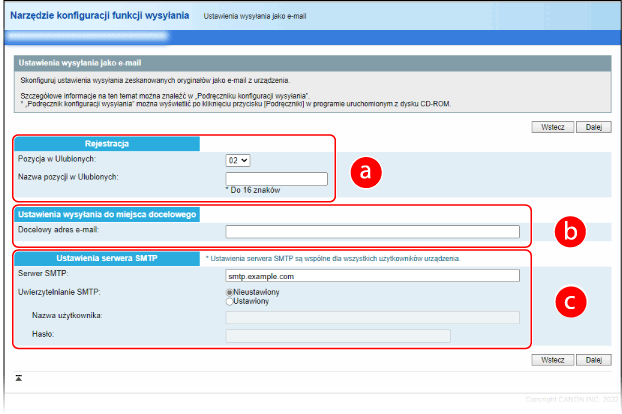Click into the Docelowy adres e-mail field
The height and width of the screenshot is (414, 622).
click(372, 231)
